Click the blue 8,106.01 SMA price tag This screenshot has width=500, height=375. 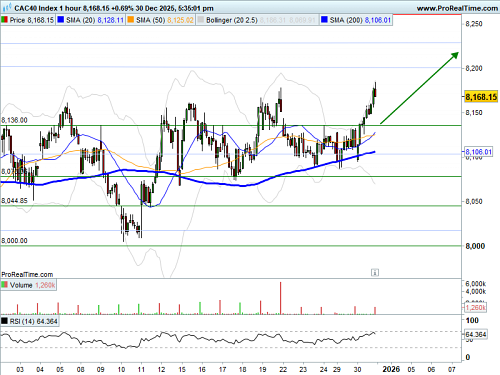coord(478,152)
